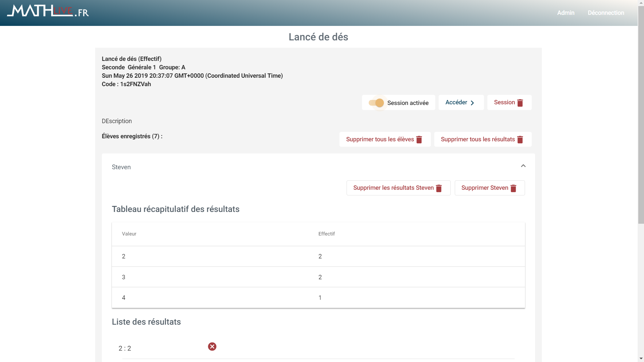The image size is (644, 362).
Task: Click trash icon beside Supprimer tous les résultats
Action: click(x=520, y=140)
